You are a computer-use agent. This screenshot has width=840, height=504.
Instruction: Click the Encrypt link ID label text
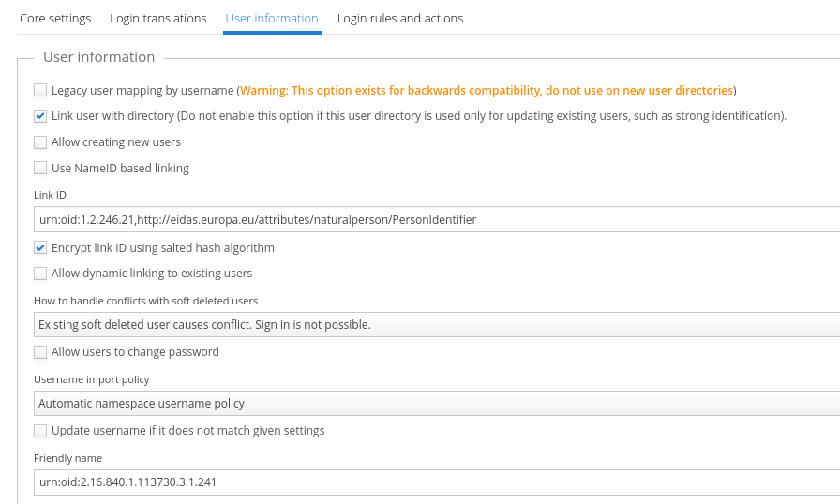tap(162, 248)
